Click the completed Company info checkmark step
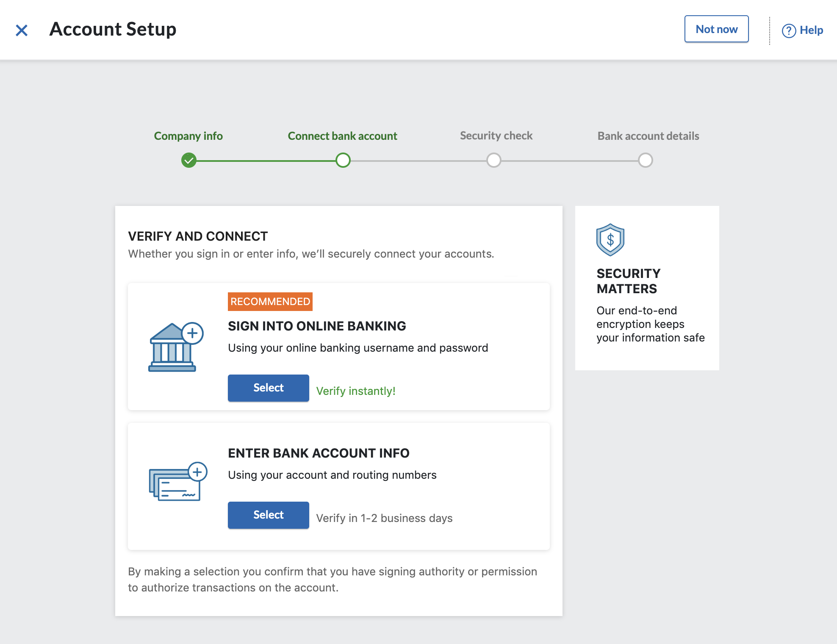This screenshot has width=837, height=644. (x=189, y=161)
